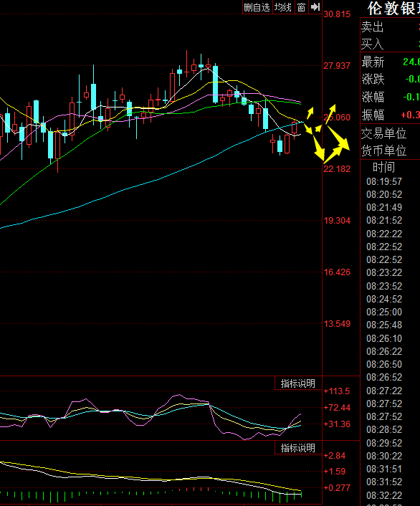Click the 删自选 button
This screenshot has width=420, height=506.
(x=257, y=7)
